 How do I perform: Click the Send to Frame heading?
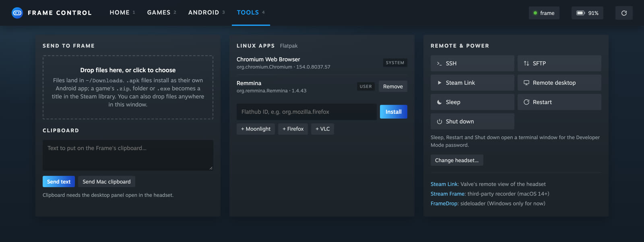tap(68, 46)
